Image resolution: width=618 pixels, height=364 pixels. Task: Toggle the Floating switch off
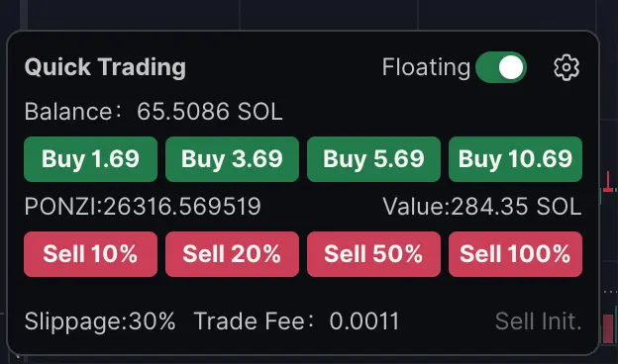[501, 67]
